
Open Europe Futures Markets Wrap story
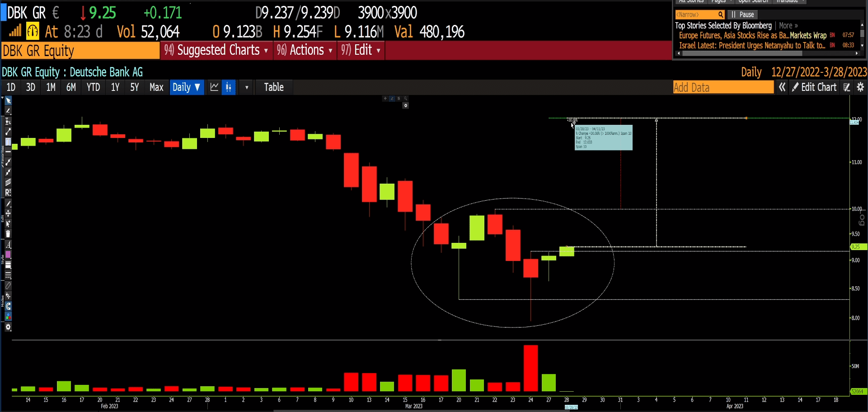[x=753, y=35]
